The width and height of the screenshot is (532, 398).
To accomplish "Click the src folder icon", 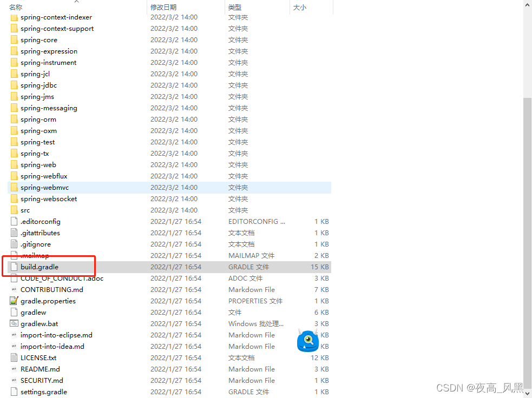I will click(14, 210).
